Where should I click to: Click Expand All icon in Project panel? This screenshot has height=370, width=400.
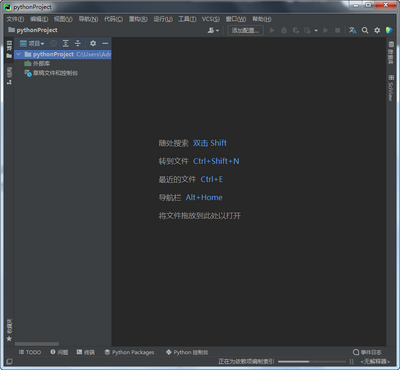[x=66, y=43]
